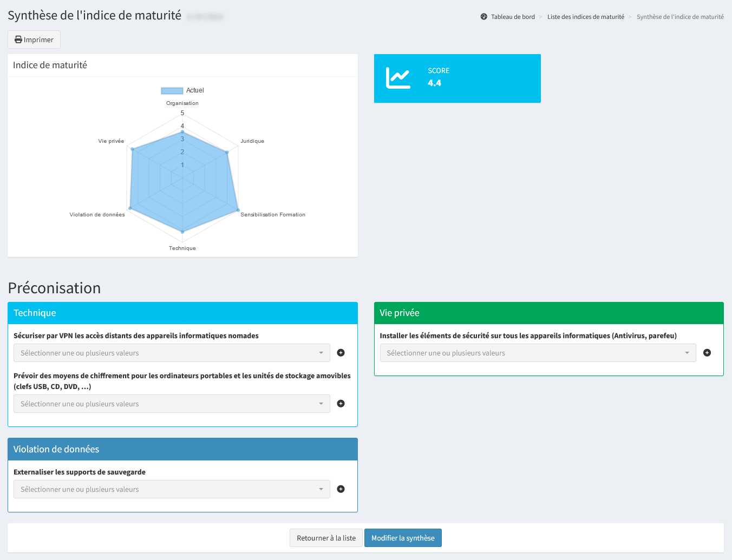
Task: Open the Externaliser les supports de sauvegarde dropdown
Action: click(x=172, y=489)
